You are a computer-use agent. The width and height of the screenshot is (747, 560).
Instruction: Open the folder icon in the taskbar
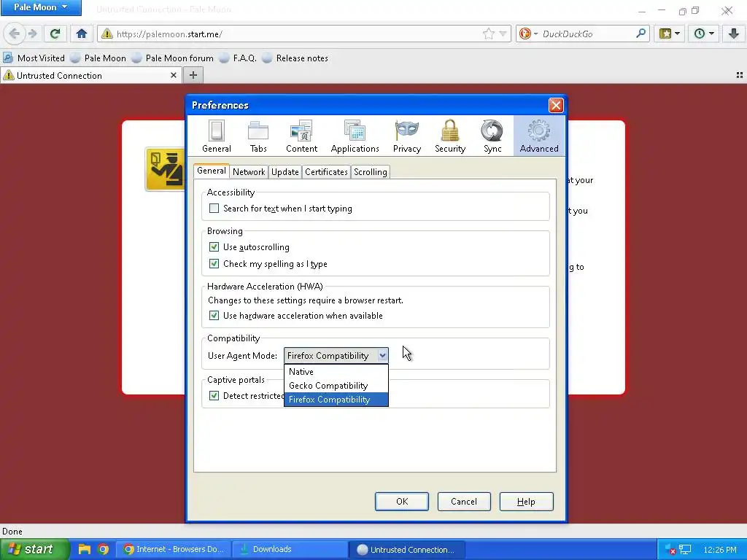[x=85, y=549]
